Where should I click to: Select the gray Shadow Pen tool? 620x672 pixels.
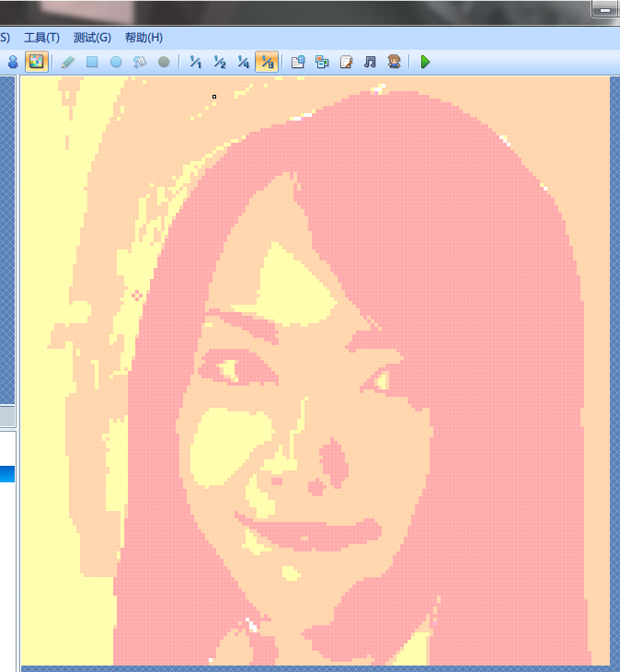(164, 63)
